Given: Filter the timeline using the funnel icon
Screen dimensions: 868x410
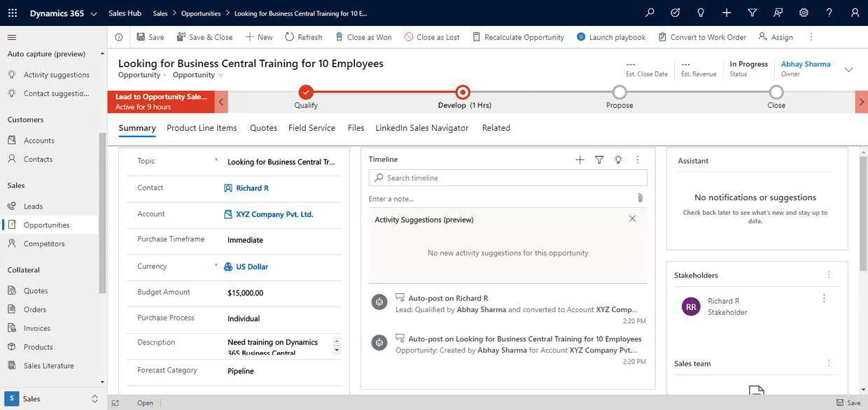Looking at the screenshot, I should 598,160.
